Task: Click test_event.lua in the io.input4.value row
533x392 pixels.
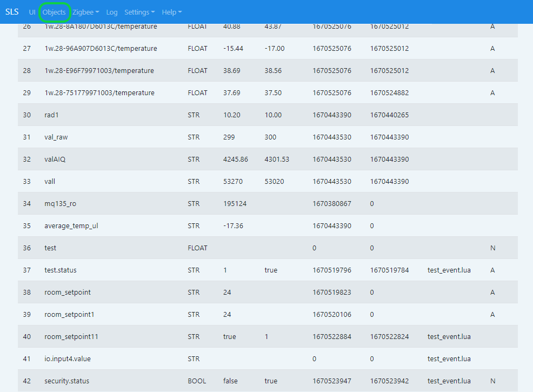Action: tap(449, 358)
